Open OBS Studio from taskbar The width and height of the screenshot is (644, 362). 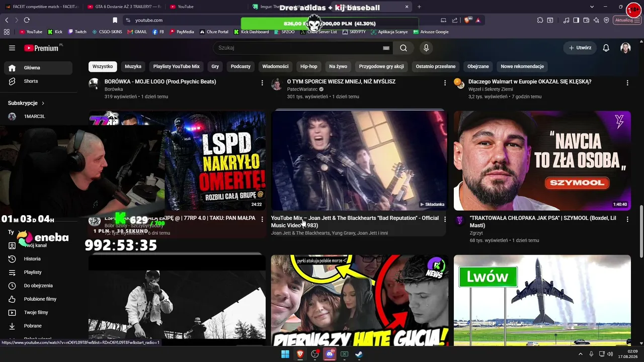(x=315, y=354)
